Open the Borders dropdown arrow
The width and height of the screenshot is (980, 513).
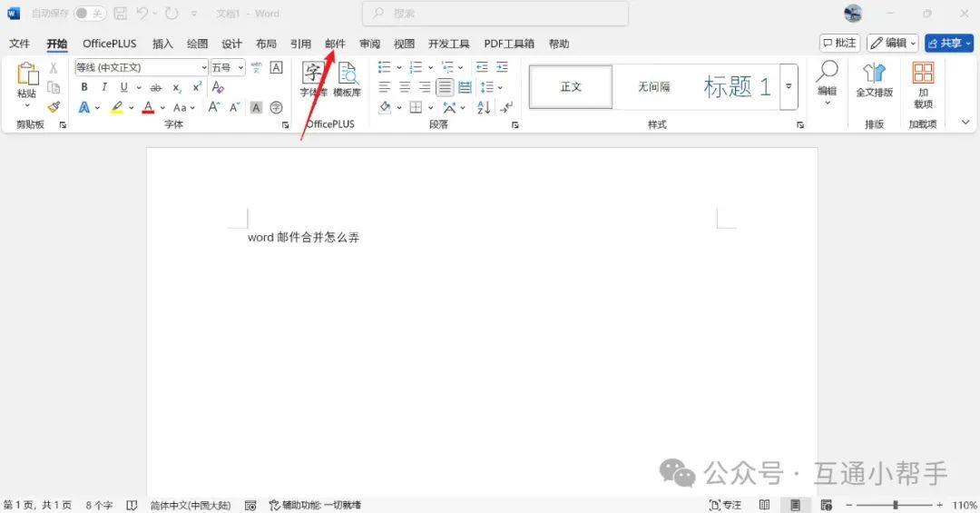tap(431, 108)
